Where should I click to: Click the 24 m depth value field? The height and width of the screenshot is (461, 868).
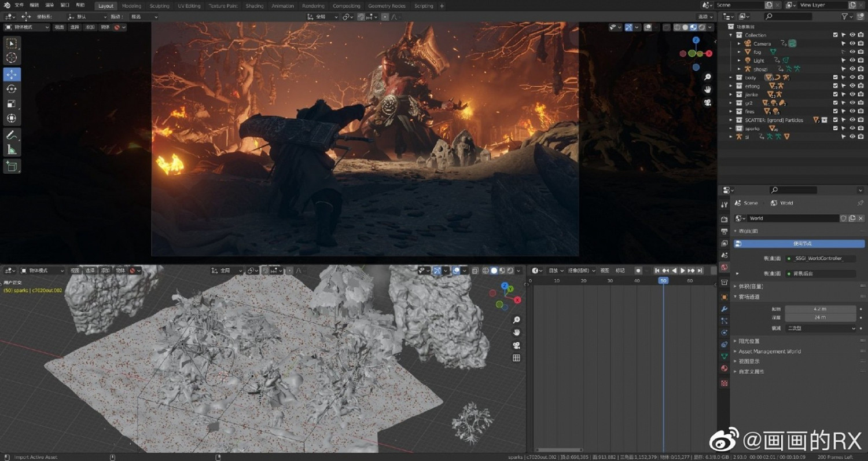pos(820,317)
